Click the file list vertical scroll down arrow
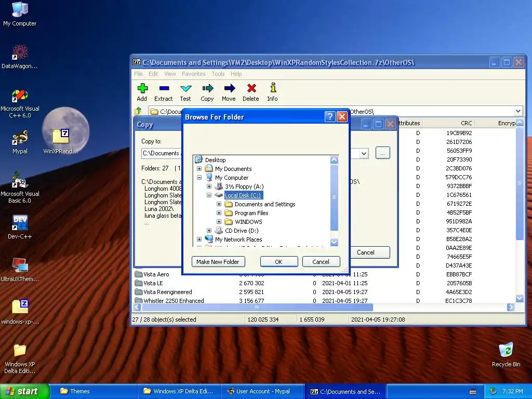 coord(520,298)
